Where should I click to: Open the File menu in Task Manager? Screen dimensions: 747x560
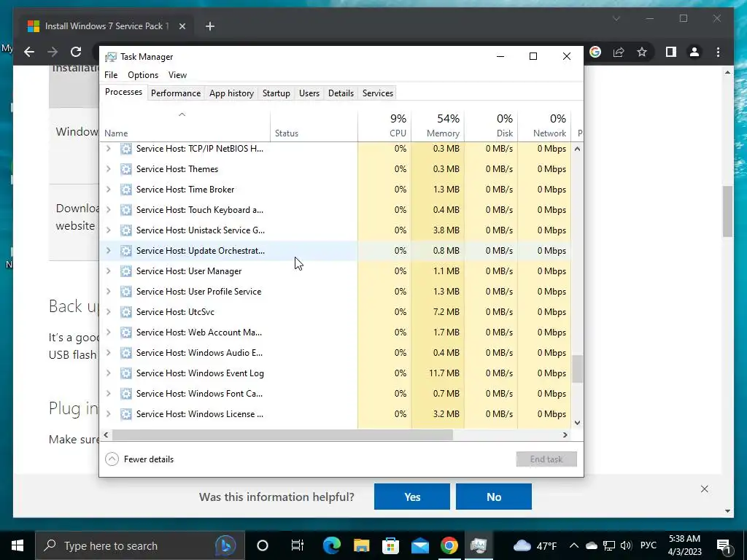tap(111, 75)
